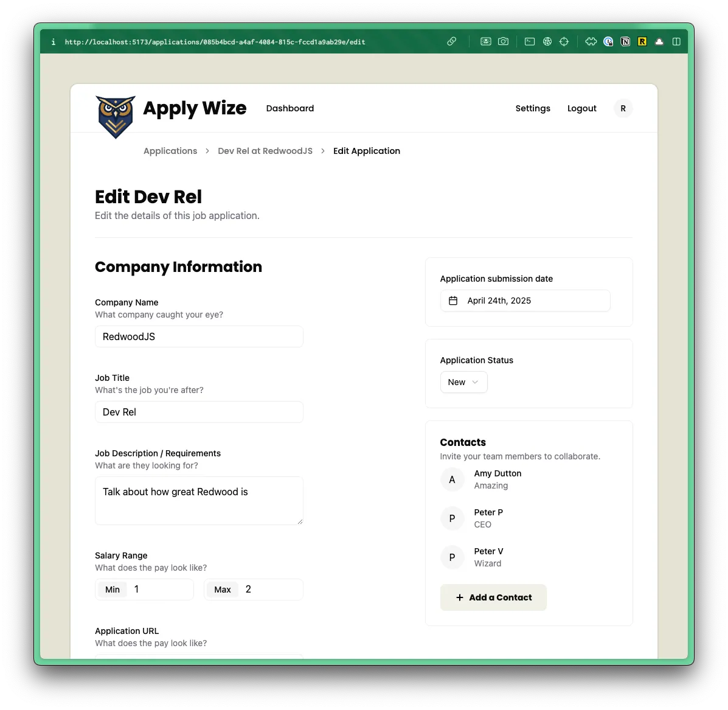Image resolution: width=728 pixels, height=710 pixels.
Task: Click the Notion extension icon
Action: tap(625, 41)
